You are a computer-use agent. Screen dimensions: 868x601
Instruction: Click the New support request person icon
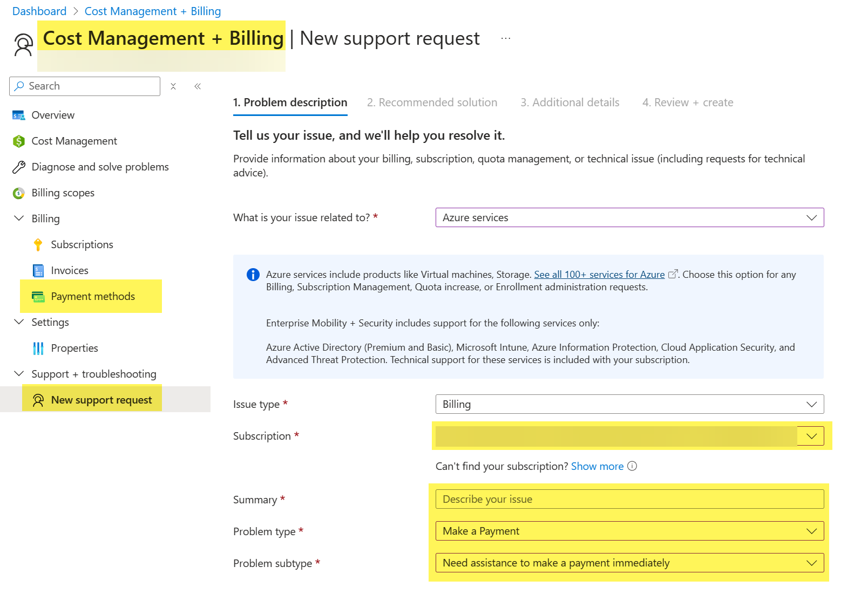pos(38,400)
